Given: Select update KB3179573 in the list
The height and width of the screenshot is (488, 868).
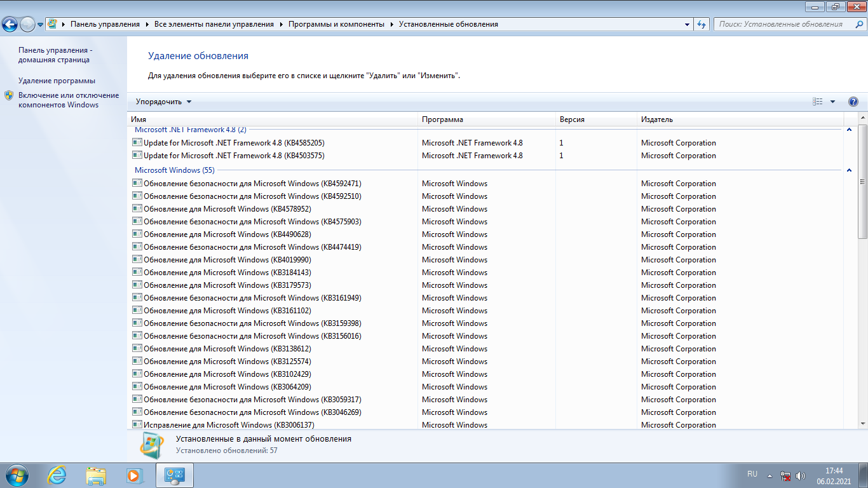Looking at the screenshot, I should 486,285.
